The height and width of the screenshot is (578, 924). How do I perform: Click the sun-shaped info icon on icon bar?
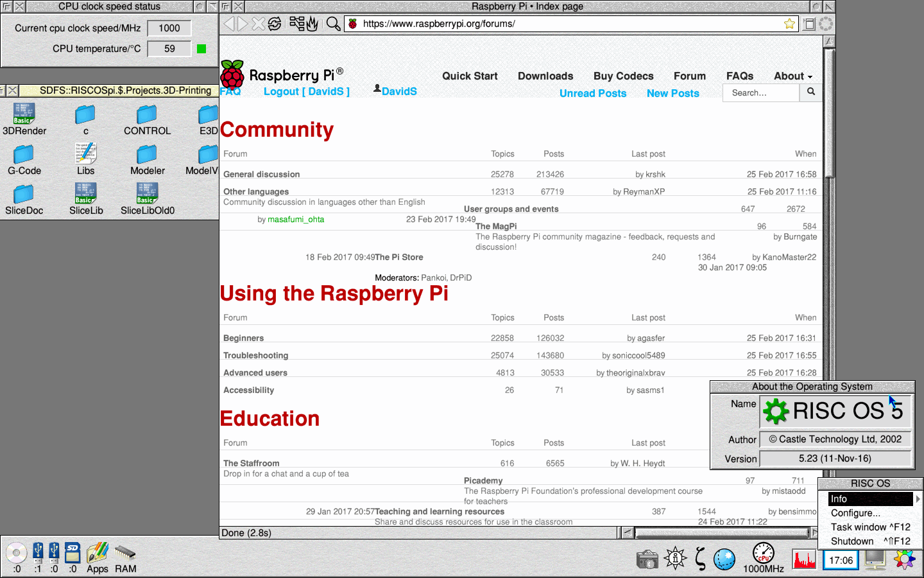(675, 558)
